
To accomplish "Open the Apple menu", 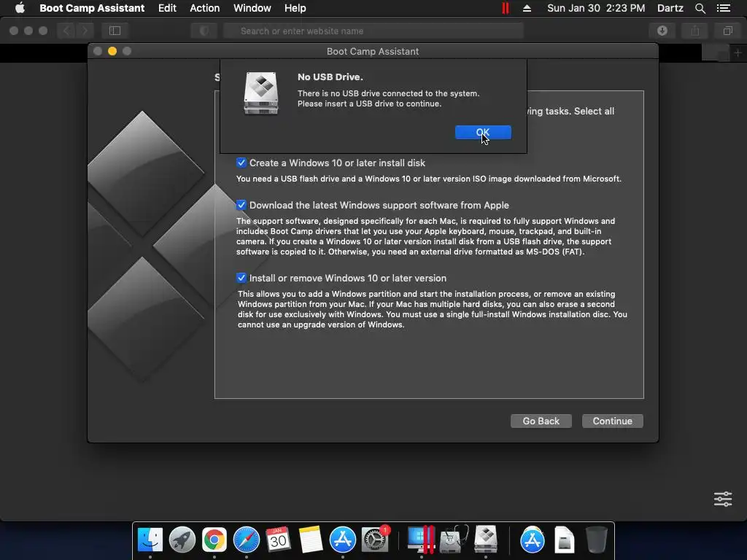I will pyautogui.click(x=20, y=8).
